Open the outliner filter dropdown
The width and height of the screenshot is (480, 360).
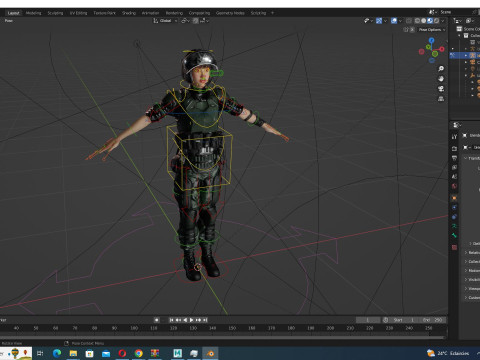(470, 21)
